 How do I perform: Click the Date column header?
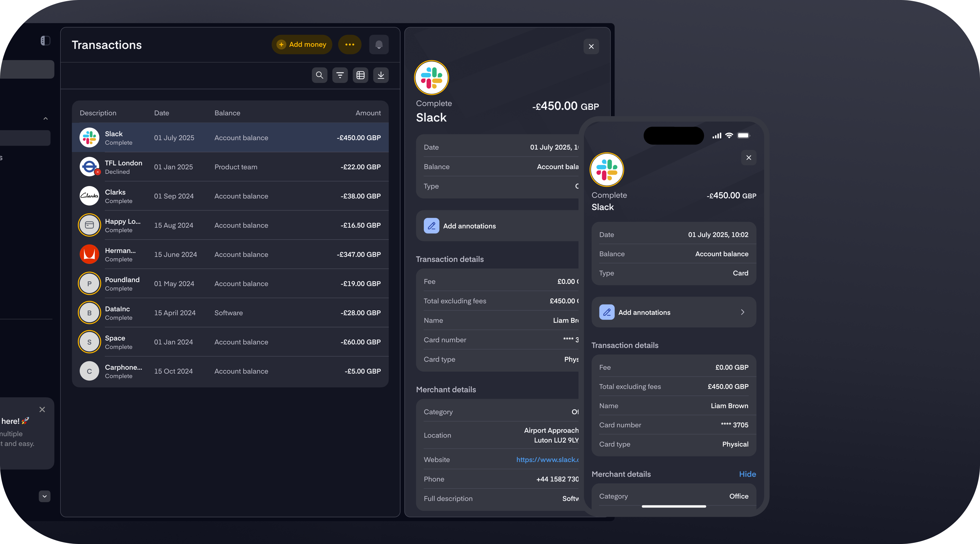161,113
